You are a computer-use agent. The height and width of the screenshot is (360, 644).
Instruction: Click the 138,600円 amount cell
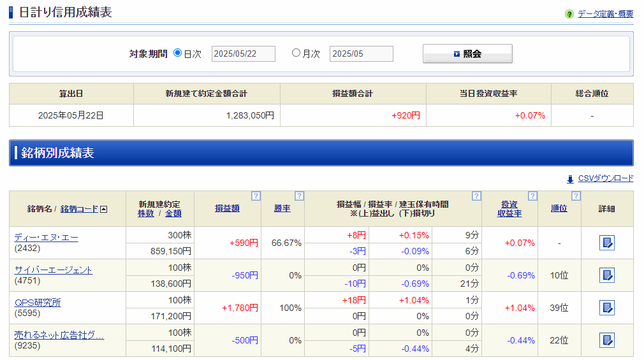pyautogui.click(x=160, y=284)
